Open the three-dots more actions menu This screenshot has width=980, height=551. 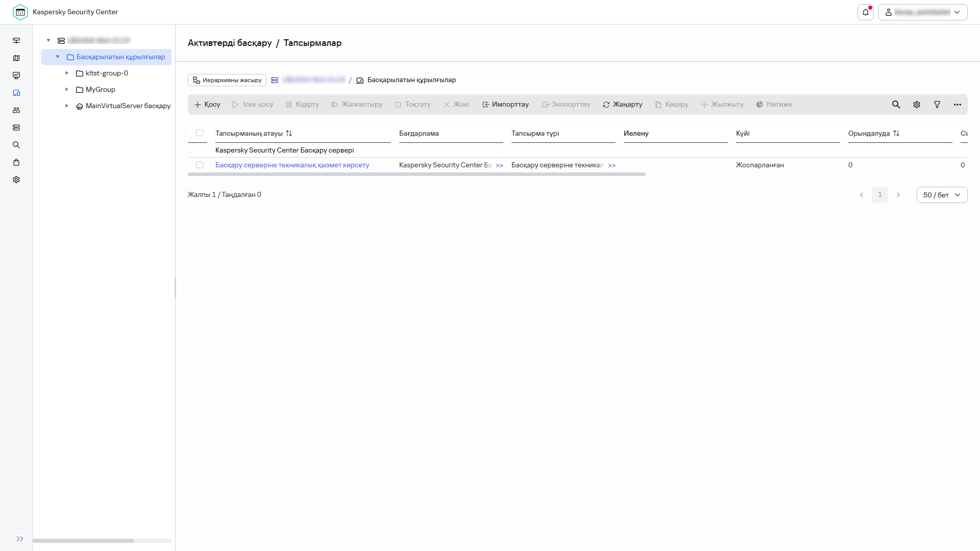click(x=958, y=105)
